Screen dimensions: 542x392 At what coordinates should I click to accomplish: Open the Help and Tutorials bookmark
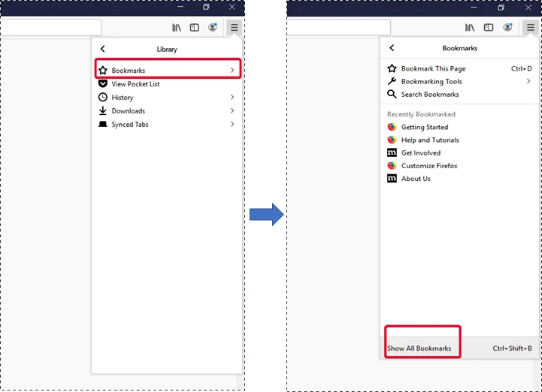point(460,140)
